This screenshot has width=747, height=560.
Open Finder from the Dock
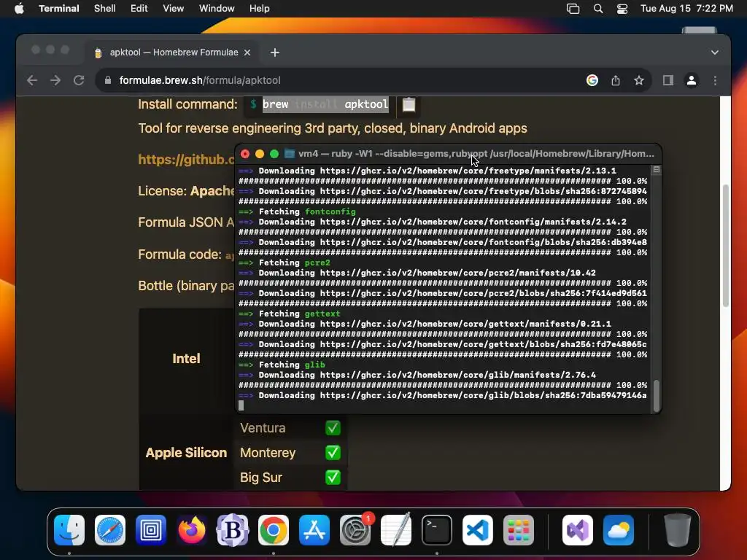(x=69, y=530)
